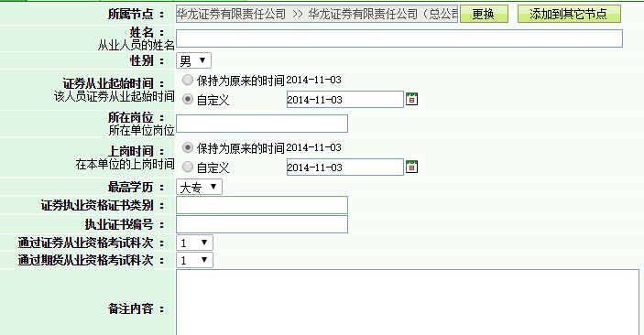Click the 上岗时间 custom date field

(x=345, y=167)
